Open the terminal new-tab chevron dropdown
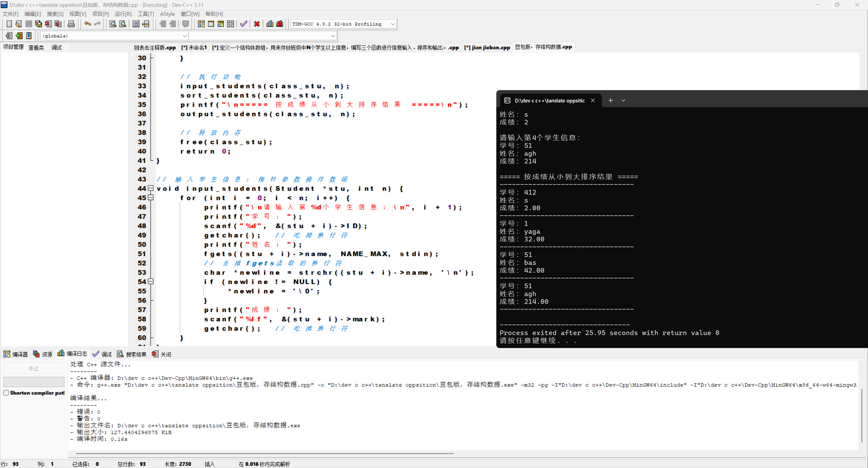868x468 pixels. pos(623,100)
